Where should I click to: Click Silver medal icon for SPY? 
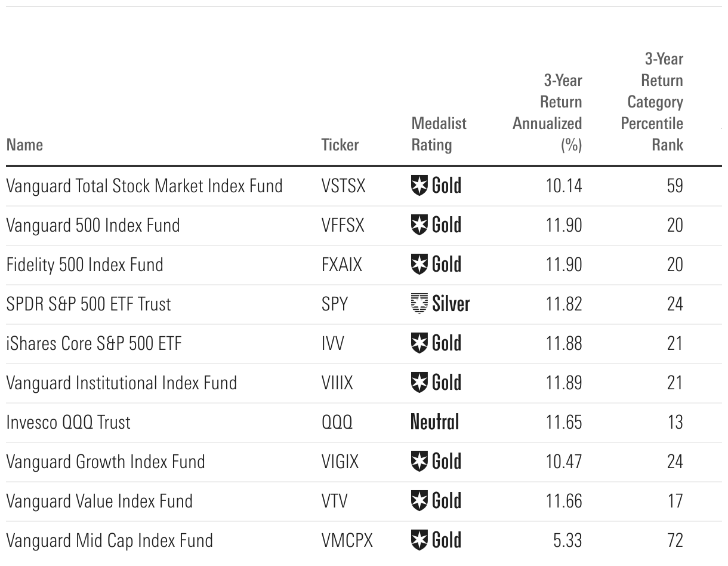[420, 304]
